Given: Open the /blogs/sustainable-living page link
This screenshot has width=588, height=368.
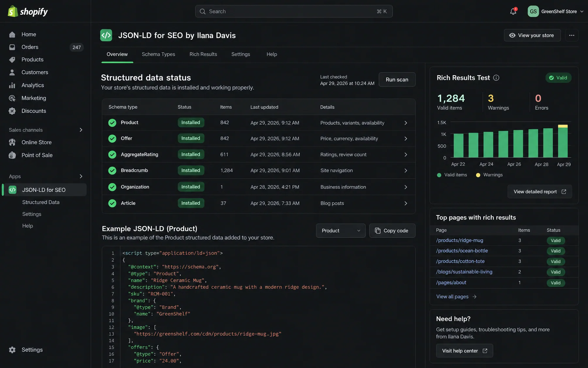Looking at the screenshot, I should [x=464, y=272].
